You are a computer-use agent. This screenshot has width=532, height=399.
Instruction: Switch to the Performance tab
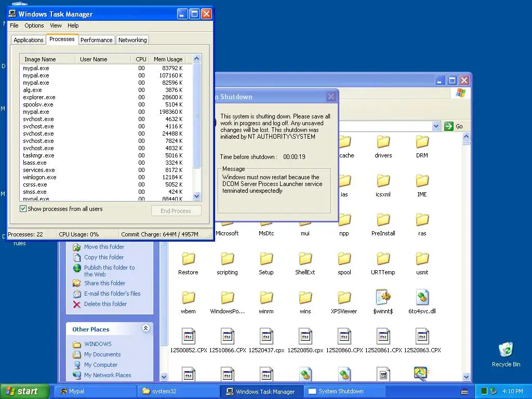tap(96, 40)
